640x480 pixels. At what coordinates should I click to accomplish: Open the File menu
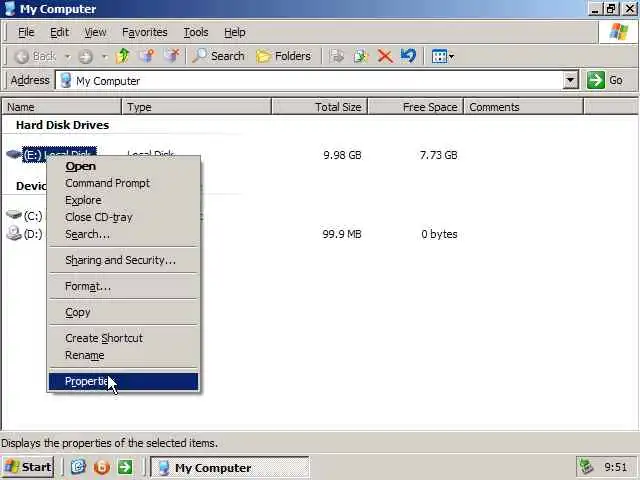tap(26, 32)
